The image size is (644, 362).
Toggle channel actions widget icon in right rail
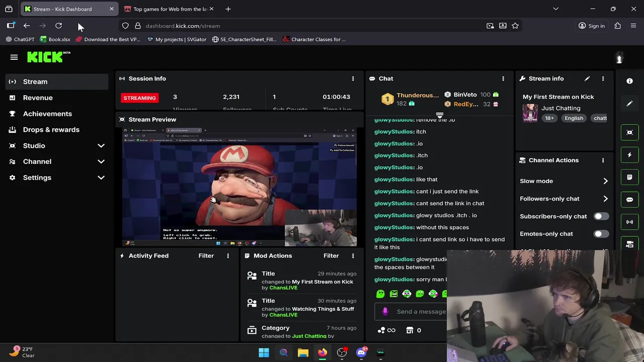coord(629,244)
